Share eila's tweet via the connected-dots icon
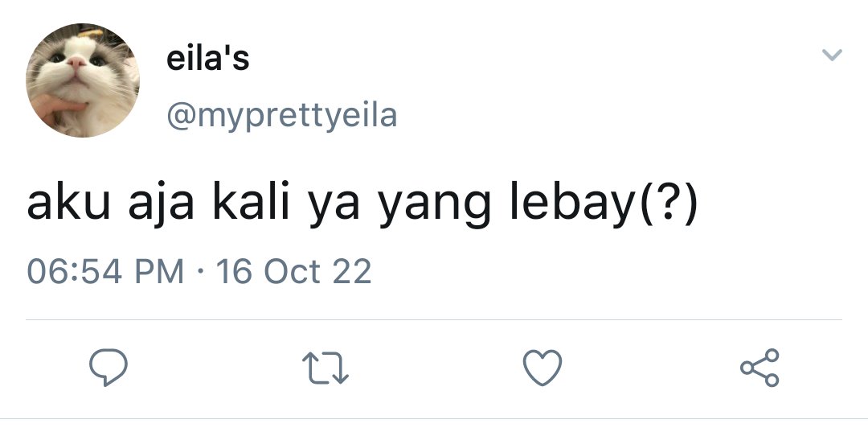This screenshot has width=868, height=432. click(760, 367)
